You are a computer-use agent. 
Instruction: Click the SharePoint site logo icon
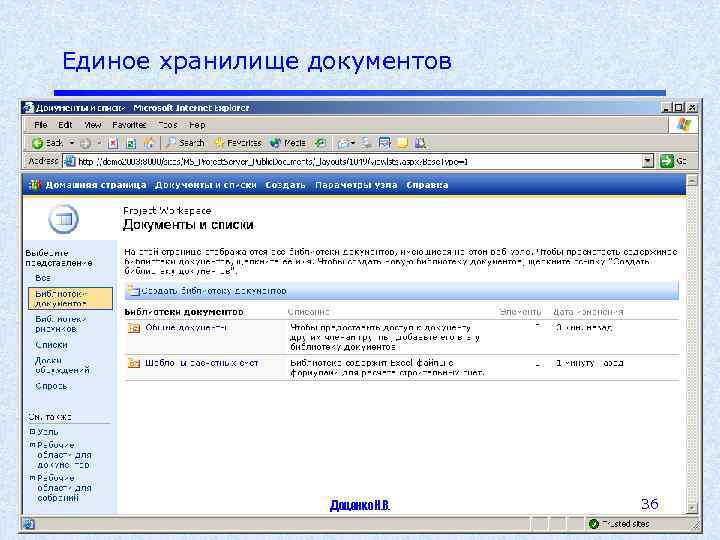[x=35, y=185]
